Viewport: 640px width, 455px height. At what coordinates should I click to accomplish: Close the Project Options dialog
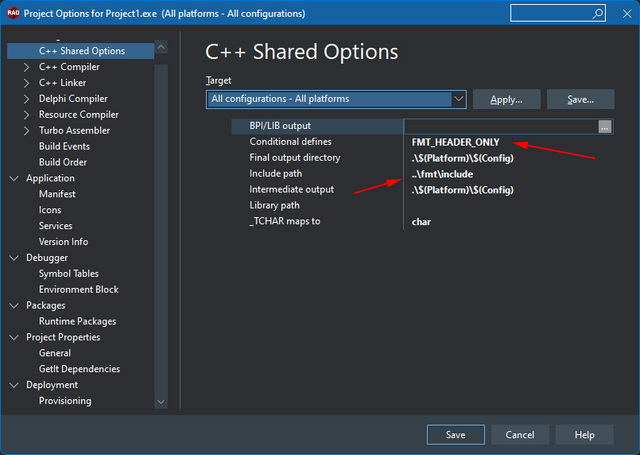click(x=627, y=14)
